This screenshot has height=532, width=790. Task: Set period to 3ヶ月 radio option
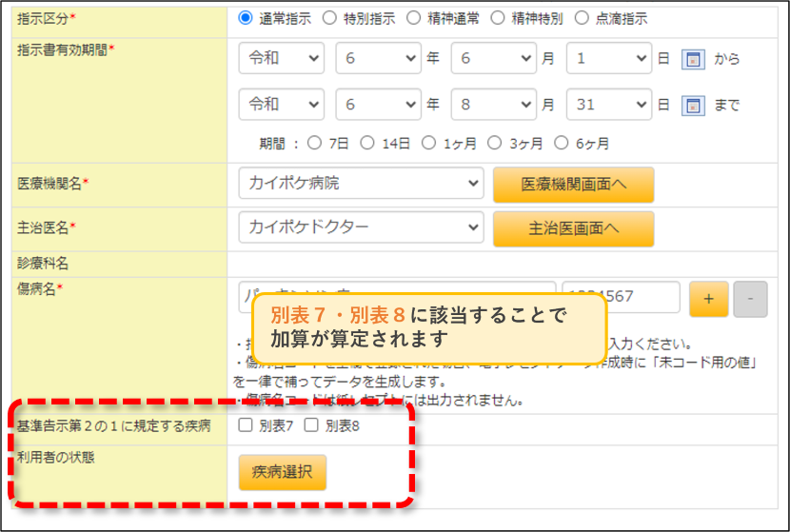495,143
